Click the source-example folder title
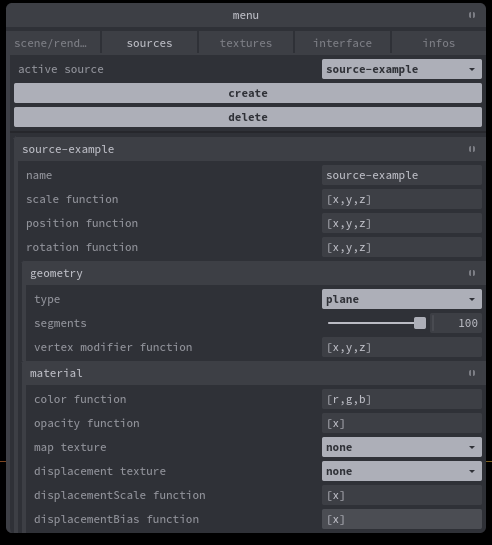492x545 pixels. tap(68, 149)
